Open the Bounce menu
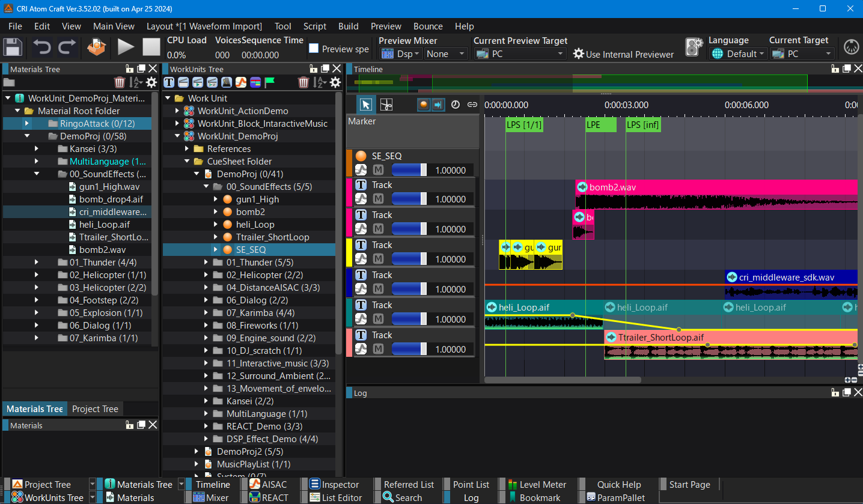Screen dimensions: 863x504 point(428,26)
